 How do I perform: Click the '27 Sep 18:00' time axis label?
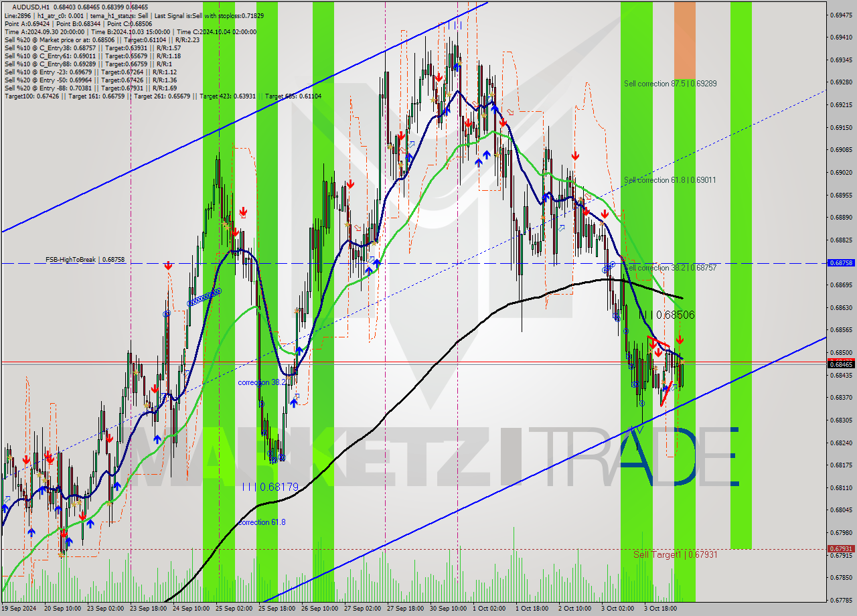[406, 609]
